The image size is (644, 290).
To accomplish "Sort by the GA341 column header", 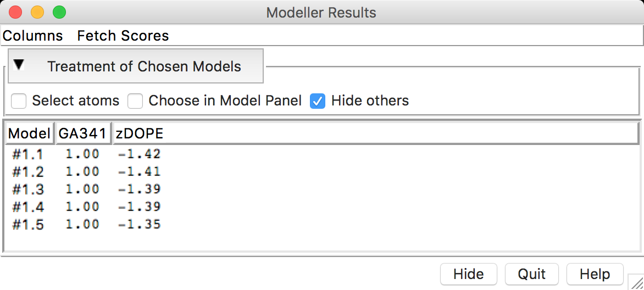I will click(84, 133).
